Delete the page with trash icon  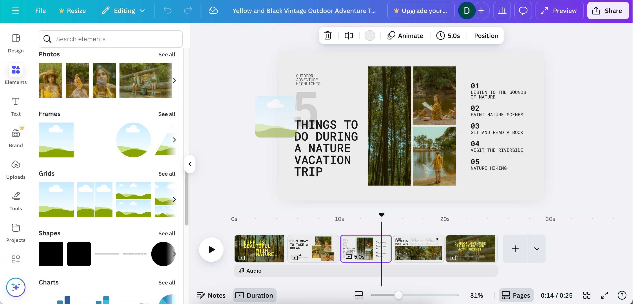click(327, 36)
